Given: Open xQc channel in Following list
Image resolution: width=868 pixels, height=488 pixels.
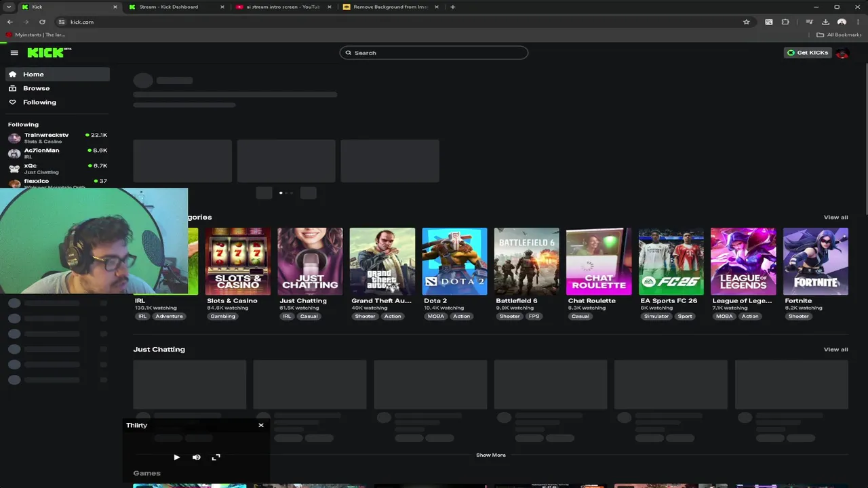Looking at the screenshot, I should tap(58, 168).
